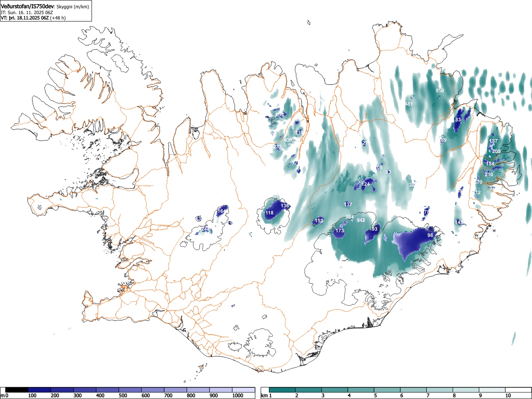Click the 481 visibility value
Screen dimensions: 532x399
pos(409,104)
